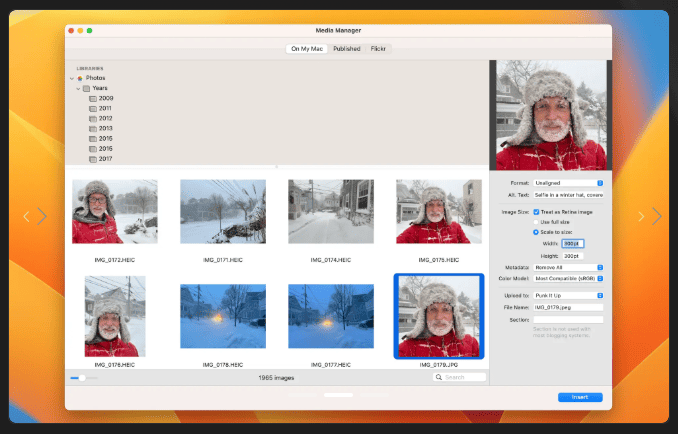678x434 pixels.
Task: Select the Use full size option
Action: pos(536,222)
